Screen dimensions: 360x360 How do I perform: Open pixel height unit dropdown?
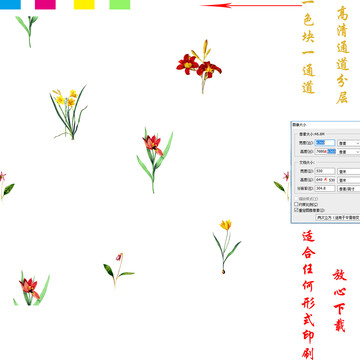point(349,152)
